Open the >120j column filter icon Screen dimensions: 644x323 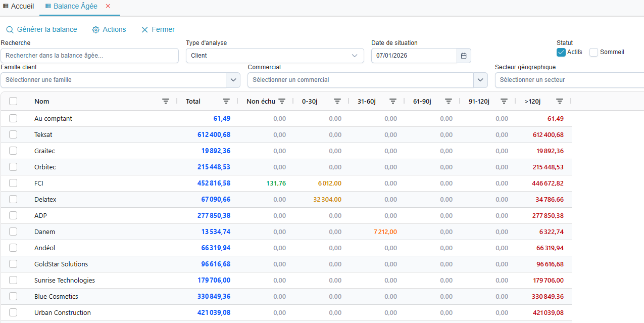pos(559,101)
